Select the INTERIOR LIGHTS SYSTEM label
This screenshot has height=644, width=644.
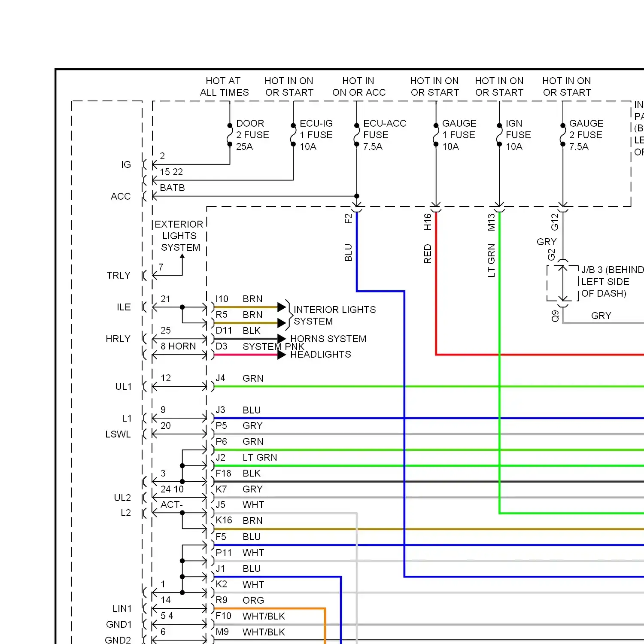pyautogui.click(x=334, y=316)
